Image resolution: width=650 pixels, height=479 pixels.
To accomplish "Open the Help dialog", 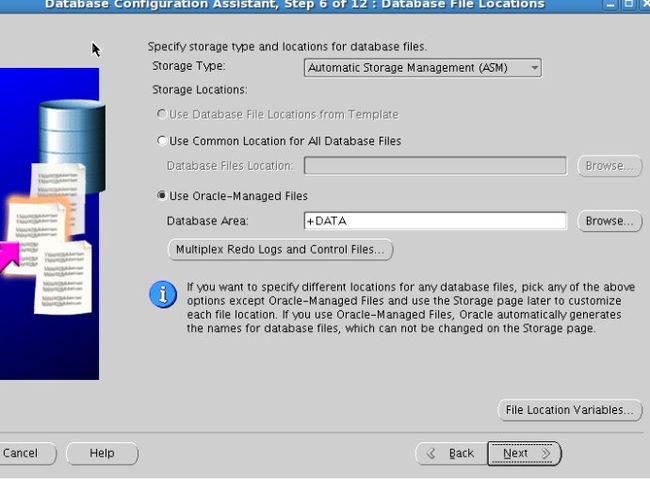I will pos(102,453).
